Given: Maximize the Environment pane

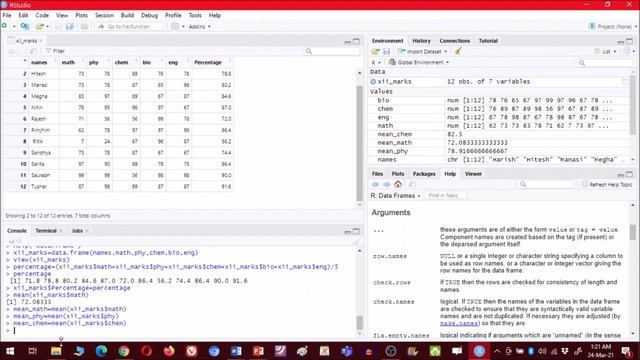Looking at the screenshot, I should point(629,41).
